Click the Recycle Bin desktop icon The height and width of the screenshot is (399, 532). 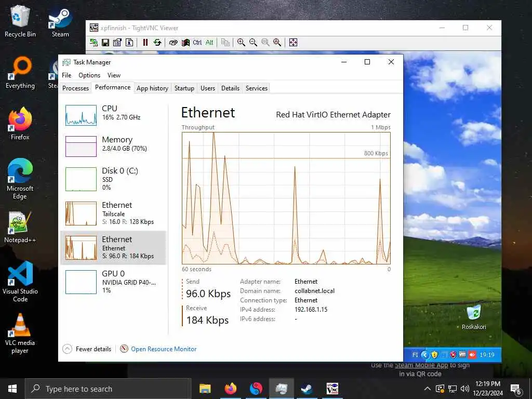pos(20,22)
